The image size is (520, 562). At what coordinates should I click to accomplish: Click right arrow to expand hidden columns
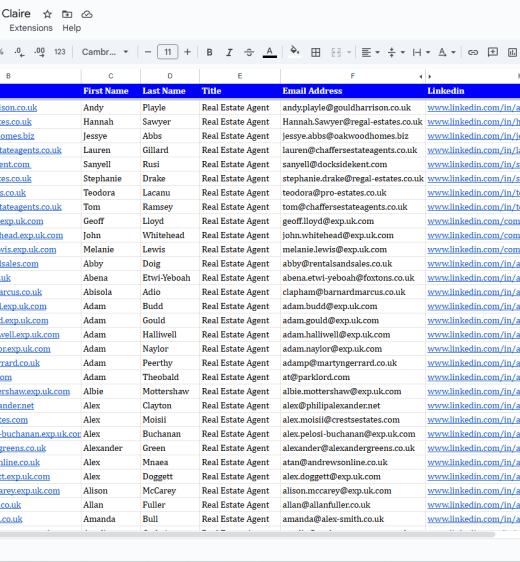430,76
